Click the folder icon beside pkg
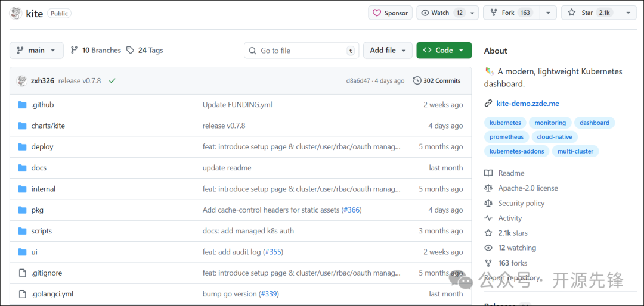The image size is (644, 306). pos(22,210)
